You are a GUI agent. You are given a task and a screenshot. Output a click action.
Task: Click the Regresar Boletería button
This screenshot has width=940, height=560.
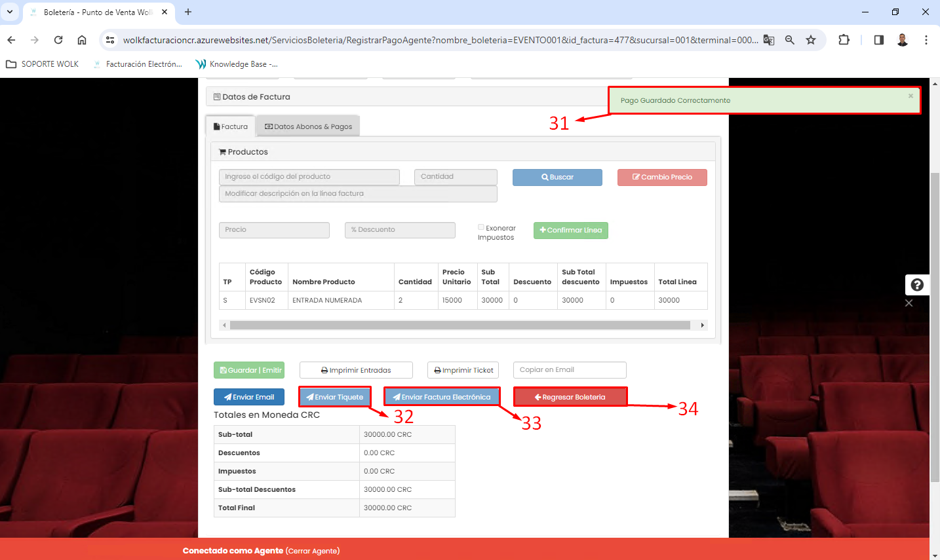tap(570, 397)
